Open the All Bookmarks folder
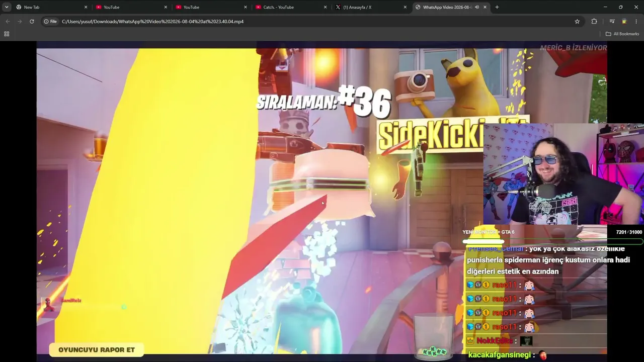644x362 pixels. coord(622,34)
